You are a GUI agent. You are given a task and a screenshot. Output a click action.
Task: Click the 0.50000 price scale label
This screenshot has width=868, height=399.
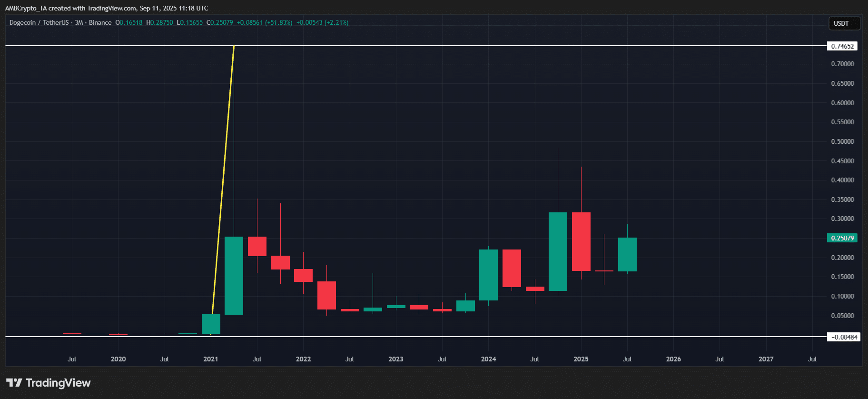(x=842, y=141)
